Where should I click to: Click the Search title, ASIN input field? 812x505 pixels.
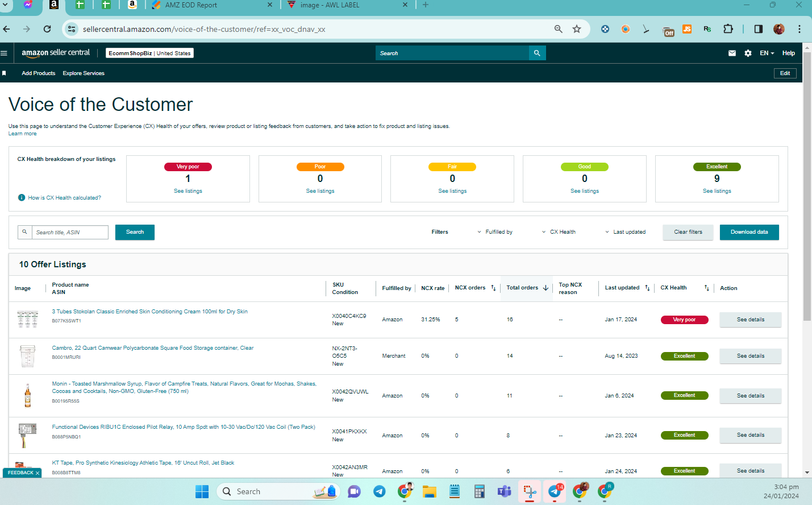coord(70,232)
